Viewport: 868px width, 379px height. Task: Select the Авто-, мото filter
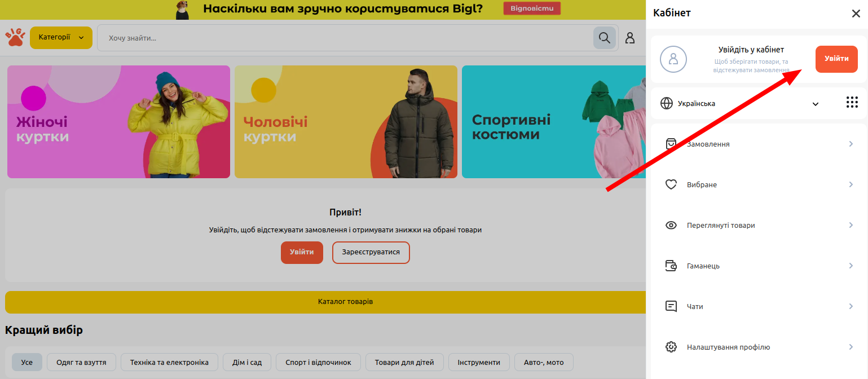544,362
